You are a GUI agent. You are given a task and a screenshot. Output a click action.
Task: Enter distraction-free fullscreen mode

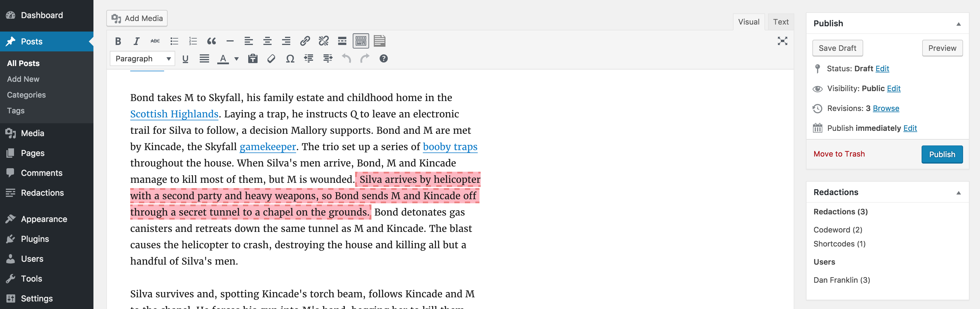click(783, 41)
